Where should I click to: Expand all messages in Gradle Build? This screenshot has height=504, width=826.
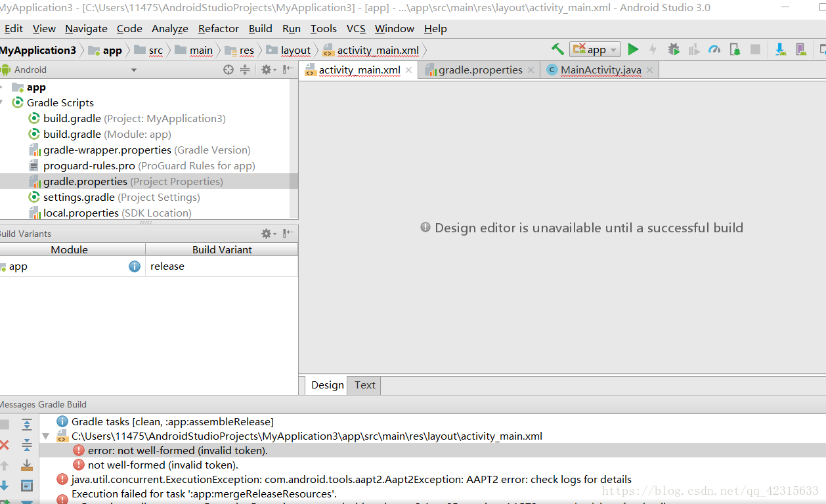[x=27, y=425]
